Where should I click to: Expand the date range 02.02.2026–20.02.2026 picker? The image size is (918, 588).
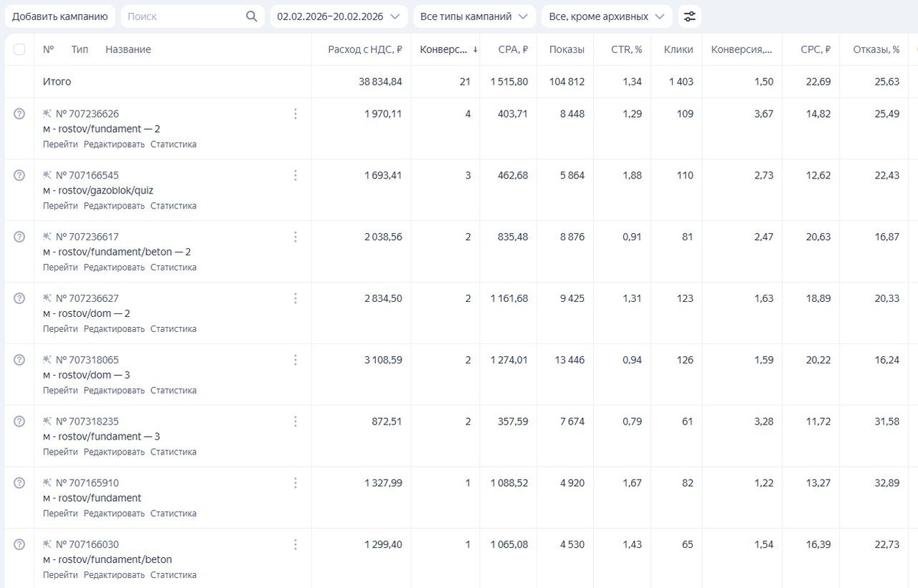pos(338,16)
